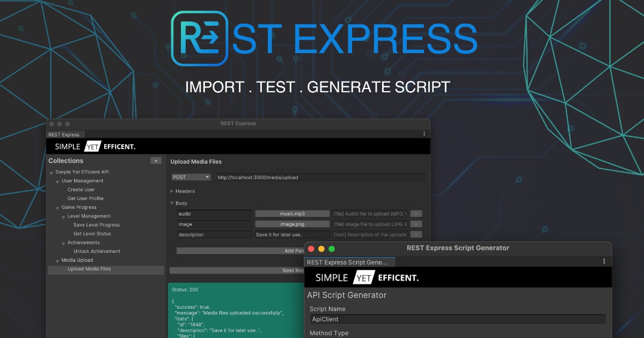
Task: Collapse the Body section
Action: (x=172, y=203)
